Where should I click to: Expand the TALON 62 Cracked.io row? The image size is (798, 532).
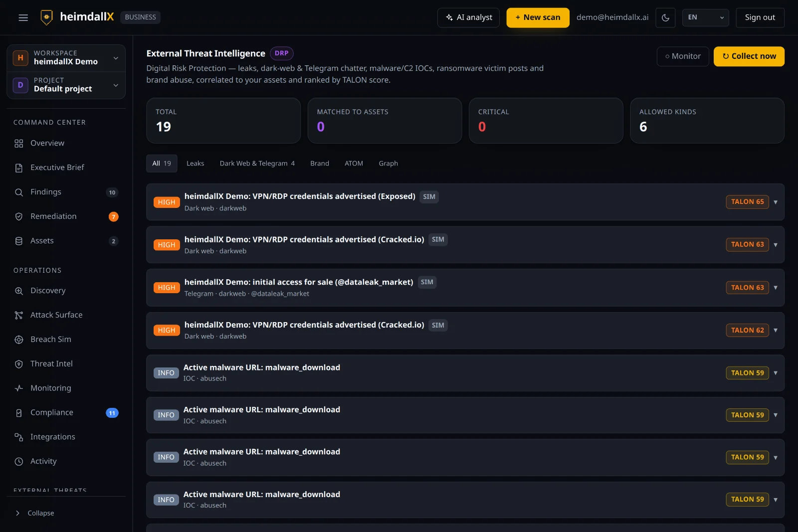pos(776,331)
